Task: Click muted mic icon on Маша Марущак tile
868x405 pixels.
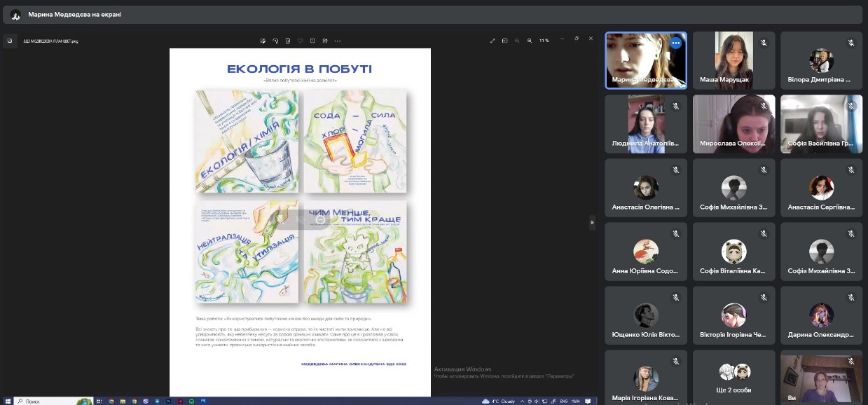Action: coord(764,43)
